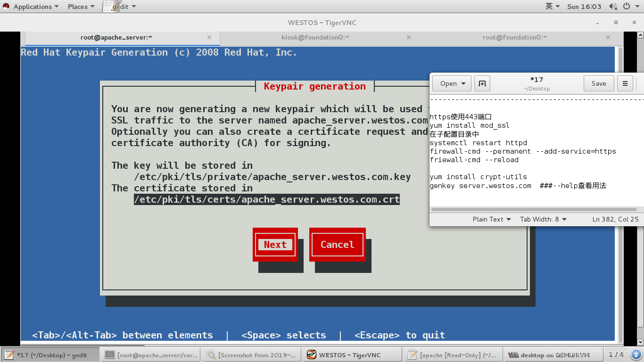Open root@apache_server terminal in taskbar

click(151, 355)
